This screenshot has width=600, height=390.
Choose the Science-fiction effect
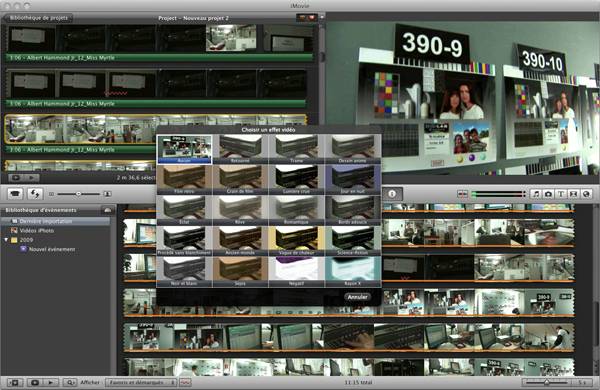point(352,241)
